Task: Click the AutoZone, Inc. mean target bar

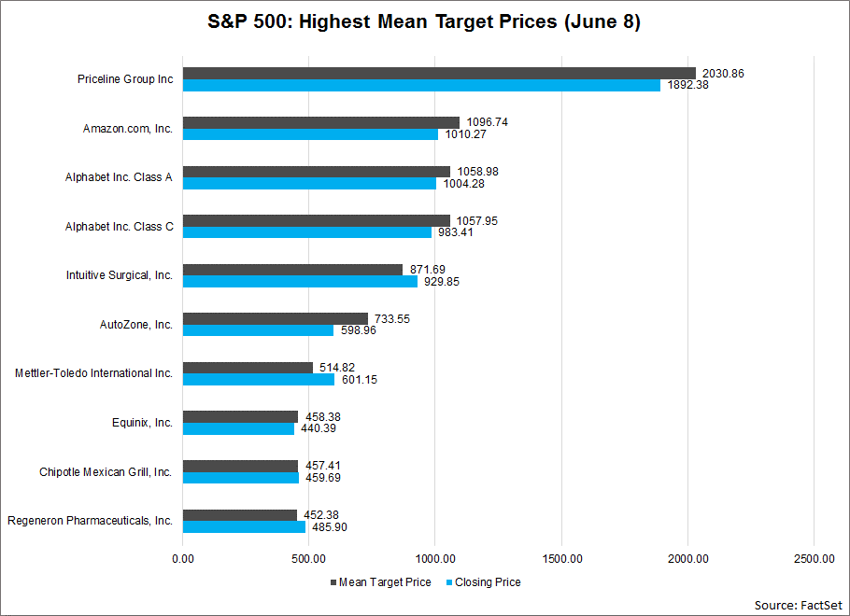Action: (275, 318)
